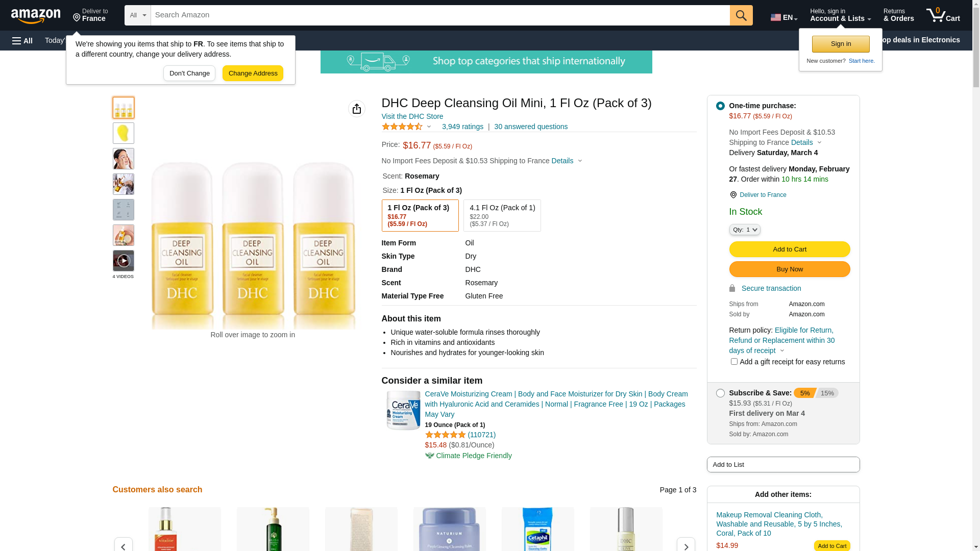
Task: Check Add a gift receipt checkbox
Action: click(x=734, y=362)
